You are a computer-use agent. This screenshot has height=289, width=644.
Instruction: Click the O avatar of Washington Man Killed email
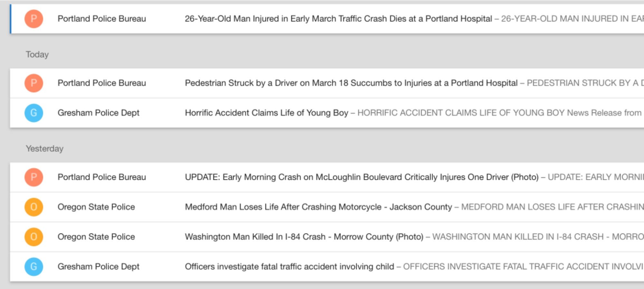[34, 237]
